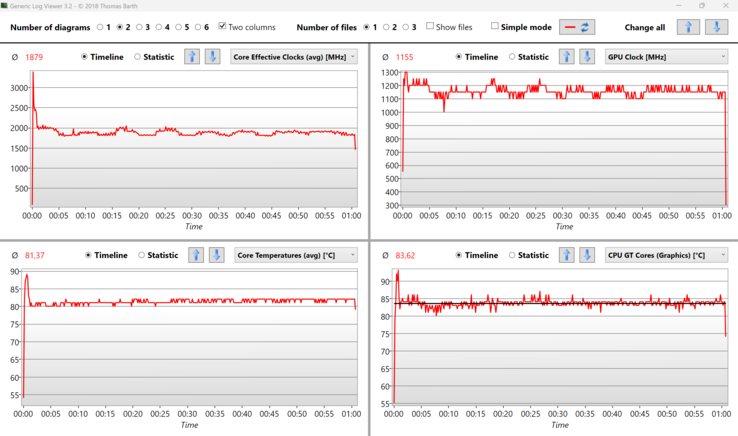Viewport: 738px width, 436px height.
Task: Uncheck the Two columns checkbox
Action: [x=222, y=27]
